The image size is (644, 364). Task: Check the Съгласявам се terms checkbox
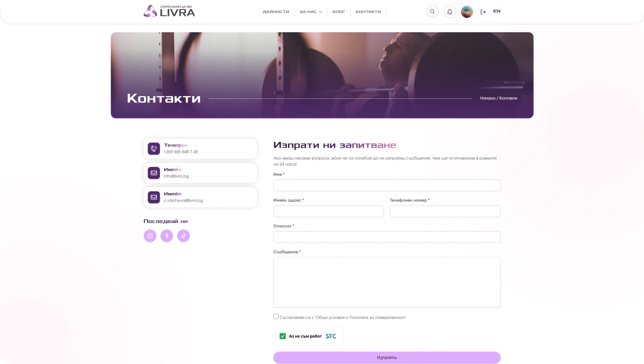pos(276,316)
